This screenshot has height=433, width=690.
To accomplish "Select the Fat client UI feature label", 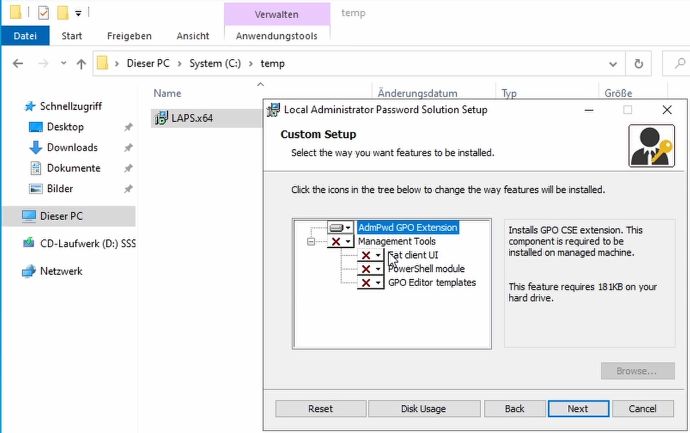I will (413, 255).
